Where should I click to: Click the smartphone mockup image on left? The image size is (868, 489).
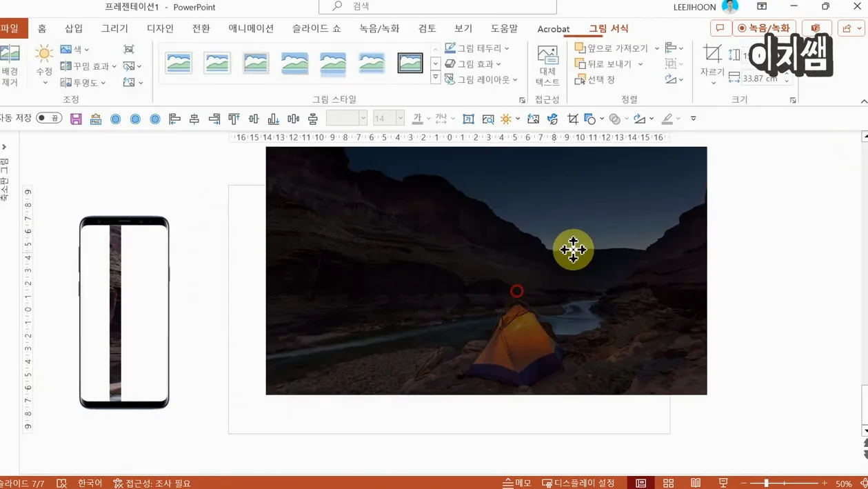point(124,312)
